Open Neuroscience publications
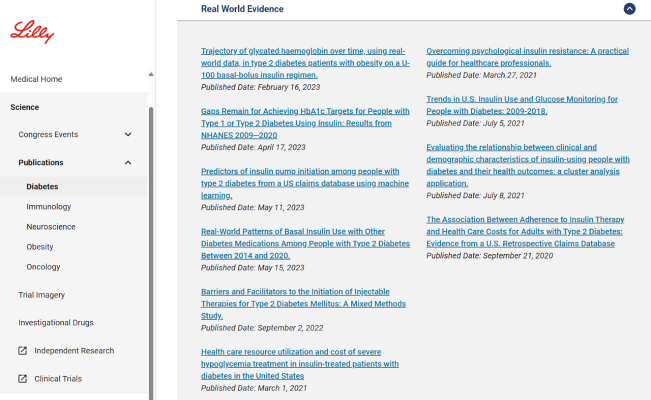The width and height of the screenshot is (651, 400). [50, 227]
